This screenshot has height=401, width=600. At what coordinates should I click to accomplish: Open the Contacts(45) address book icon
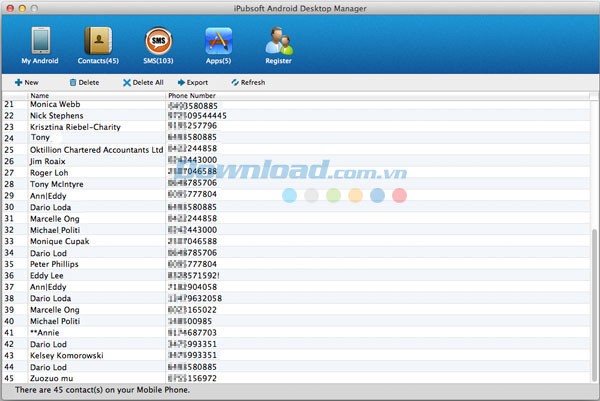100,41
